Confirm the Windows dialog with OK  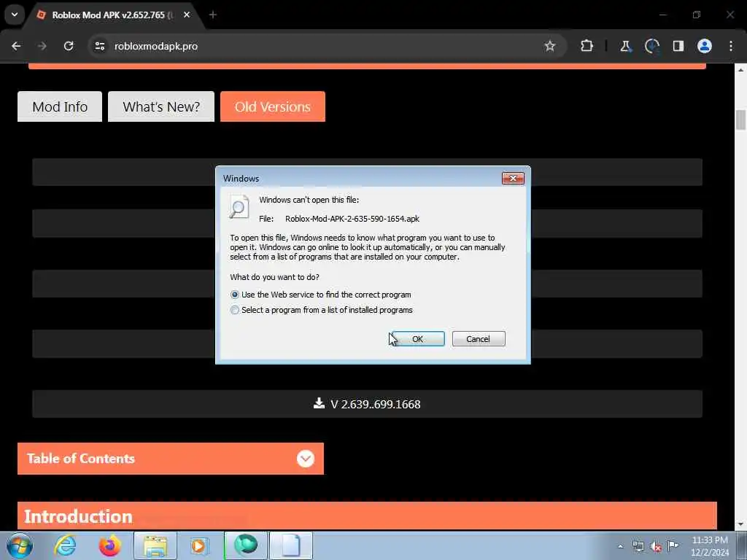point(418,338)
